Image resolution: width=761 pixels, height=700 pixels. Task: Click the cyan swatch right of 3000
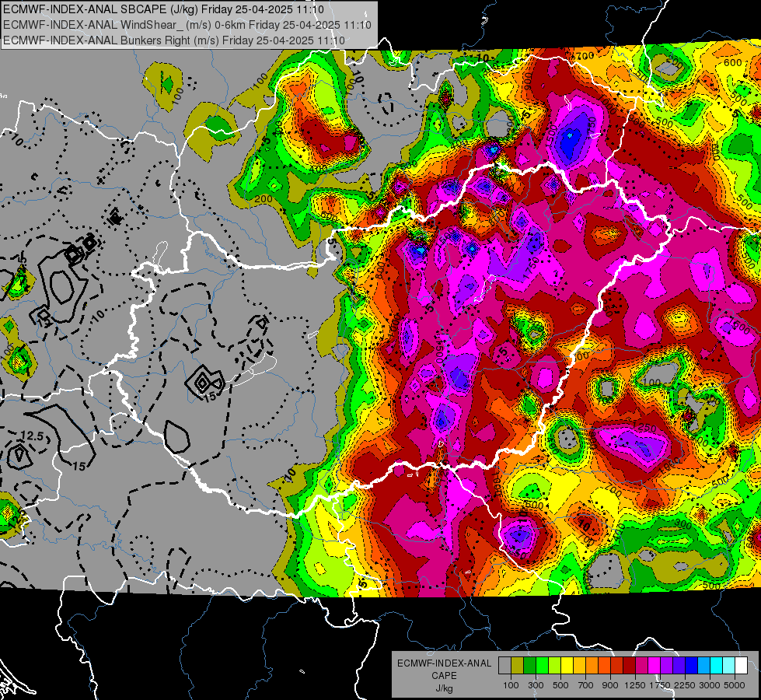pyautogui.click(x=717, y=666)
